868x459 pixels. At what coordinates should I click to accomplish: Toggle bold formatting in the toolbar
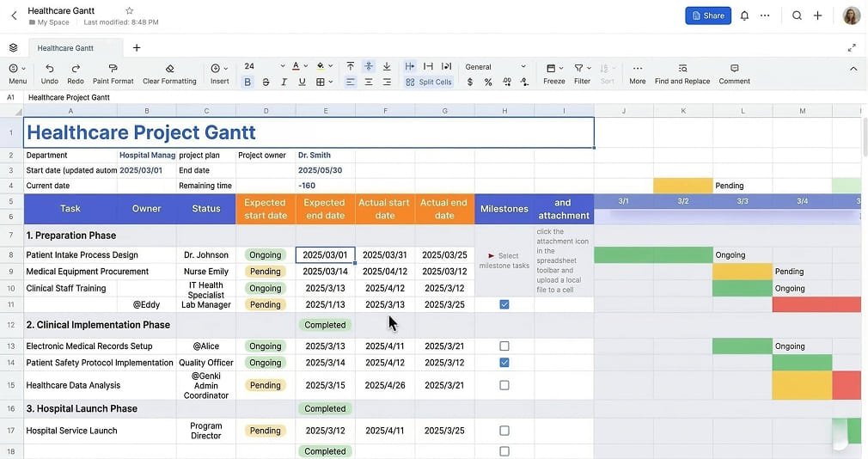tap(248, 83)
